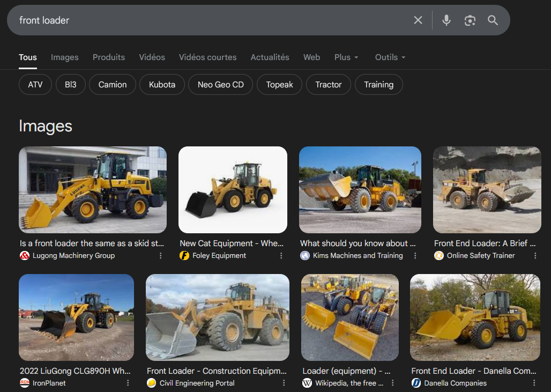This screenshot has height=392, width=551.
Task: Open 'New Cat Equipment - Whe...' link
Action: 231,243
